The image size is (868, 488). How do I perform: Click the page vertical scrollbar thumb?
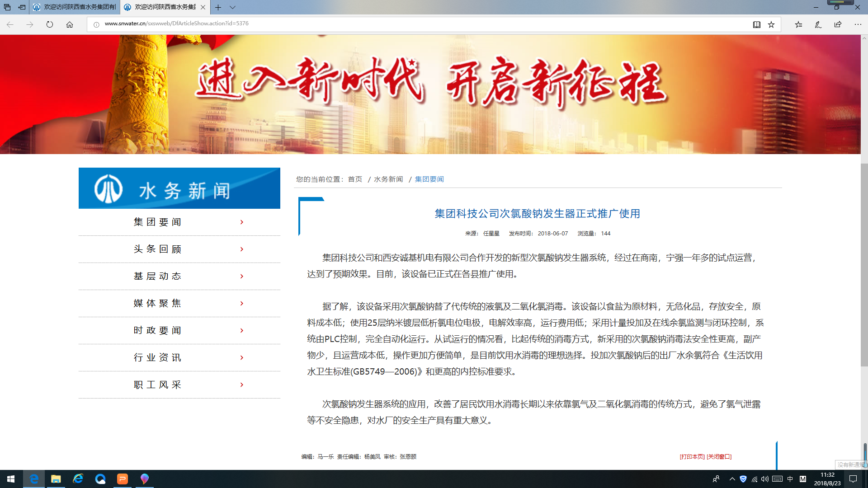click(x=864, y=265)
